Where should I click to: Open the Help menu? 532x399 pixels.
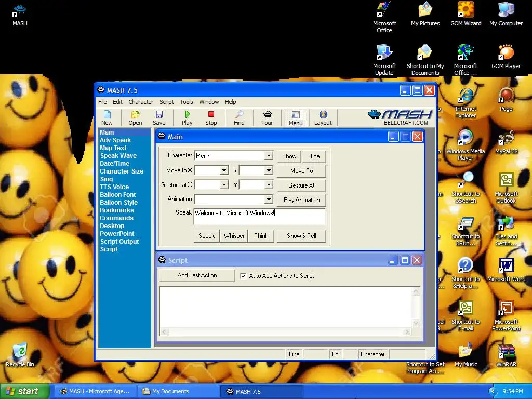click(x=230, y=102)
